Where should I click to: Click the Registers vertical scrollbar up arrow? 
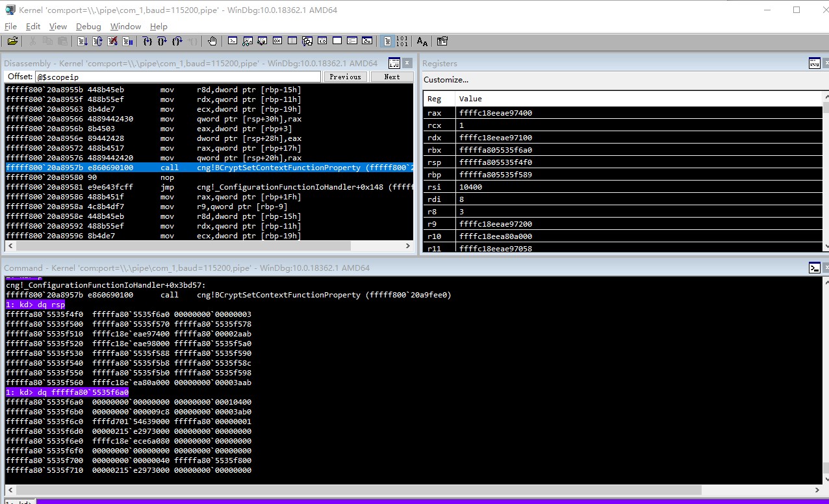click(x=826, y=95)
